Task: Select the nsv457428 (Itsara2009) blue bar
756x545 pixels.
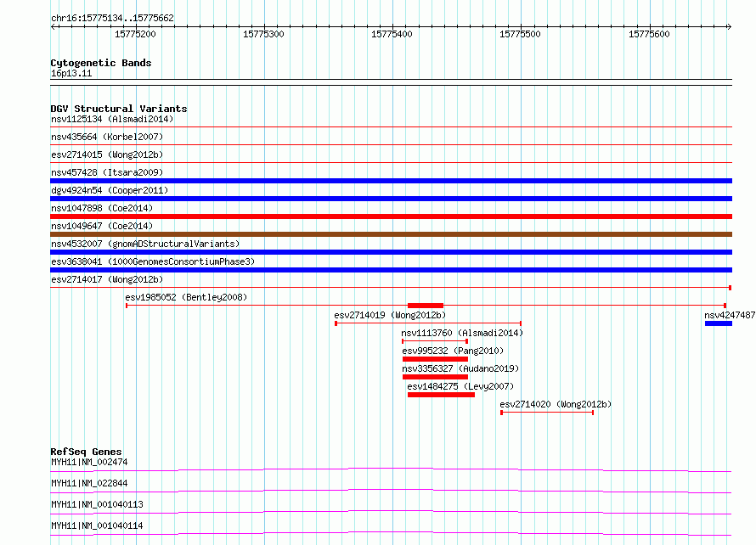Action: coord(391,181)
